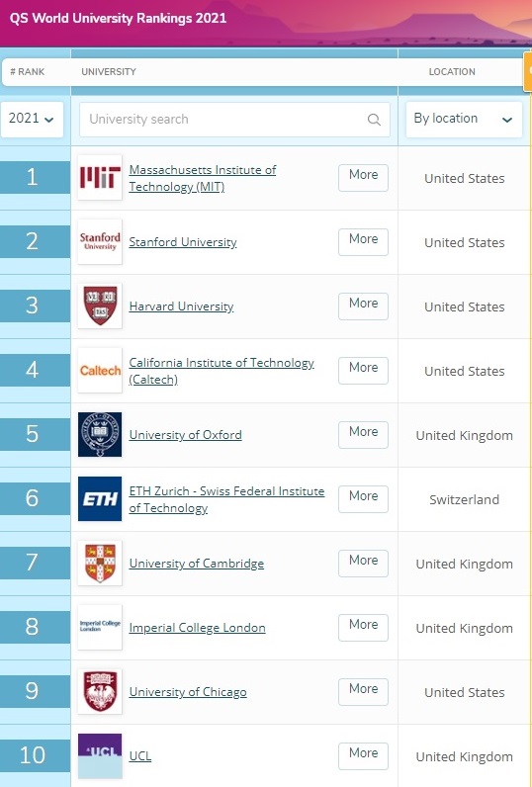Click the LOCATION column header
This screenshot has height=787, width=532.
coord(452,72)
